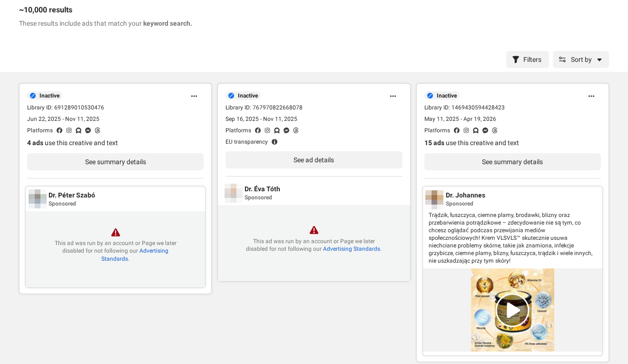Click the "15 ads use this creative and text" line
This screenshot has width=628, height=364.
point(471,143)
